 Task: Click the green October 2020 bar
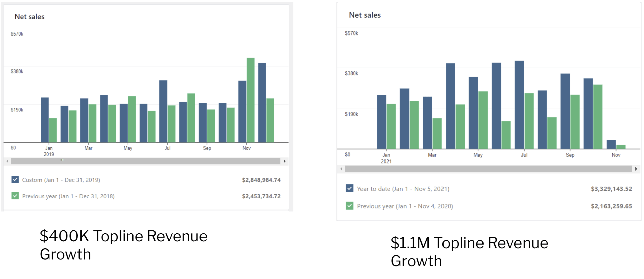(x=598, y=117)
